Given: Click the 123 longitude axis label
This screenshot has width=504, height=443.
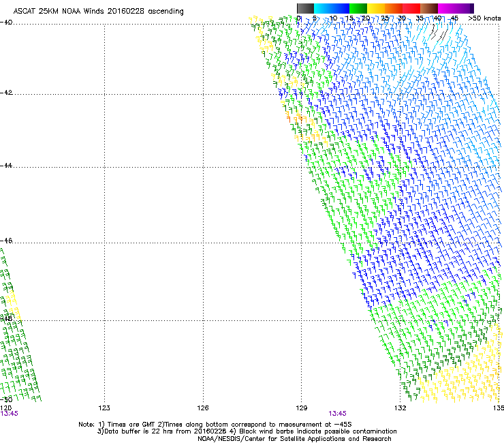Looking at the screenshot, I should click(104, 408).
